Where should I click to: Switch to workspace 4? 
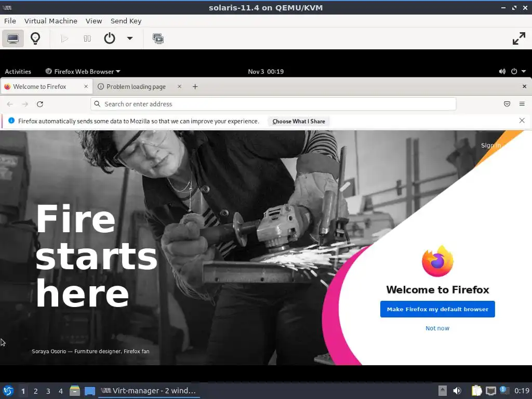(61, 391)
